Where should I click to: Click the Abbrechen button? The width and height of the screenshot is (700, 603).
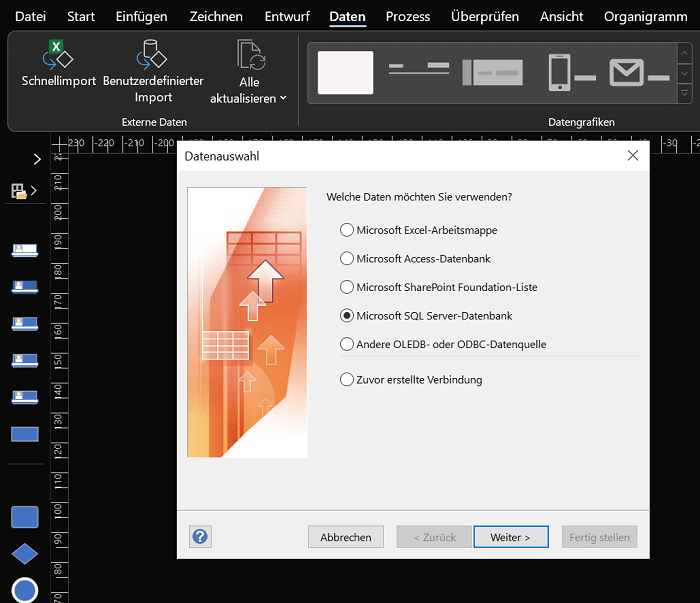[346, 537]
